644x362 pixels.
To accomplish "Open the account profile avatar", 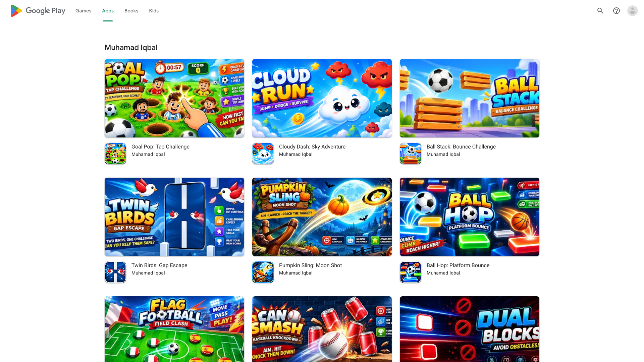I will tap(633, 11).
